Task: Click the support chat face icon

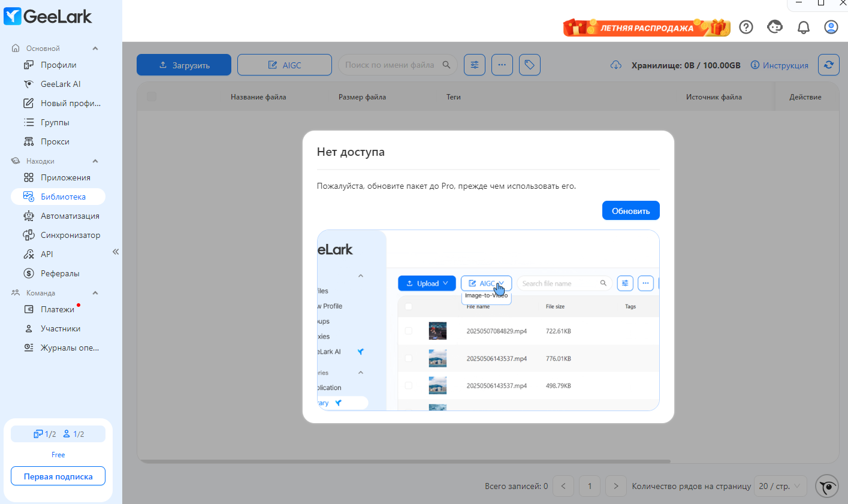Action: (x=775, y=27)
